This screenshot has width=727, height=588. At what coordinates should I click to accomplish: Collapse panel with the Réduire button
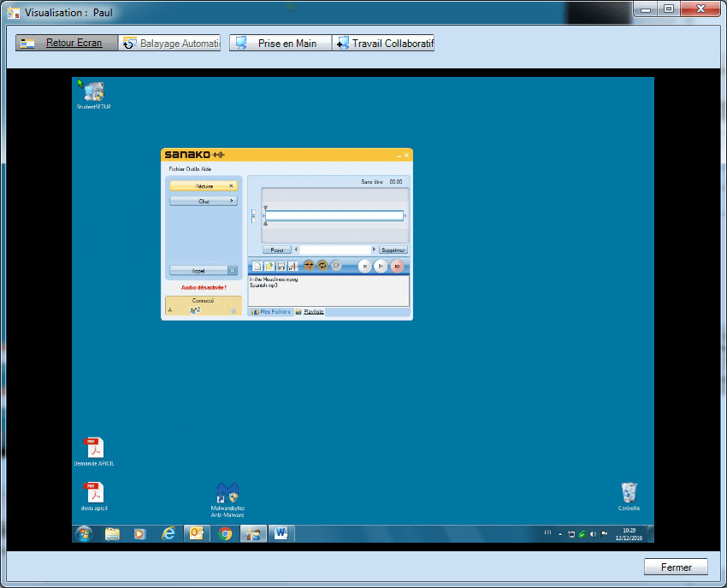[204, 185]
